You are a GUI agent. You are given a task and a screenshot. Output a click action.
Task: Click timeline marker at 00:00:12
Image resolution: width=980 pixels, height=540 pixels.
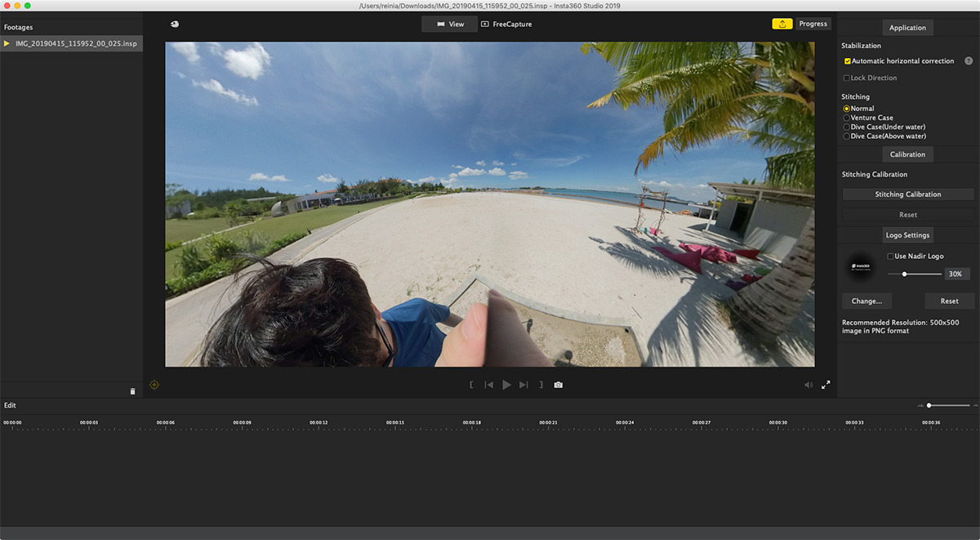click(x=318, y=422)
